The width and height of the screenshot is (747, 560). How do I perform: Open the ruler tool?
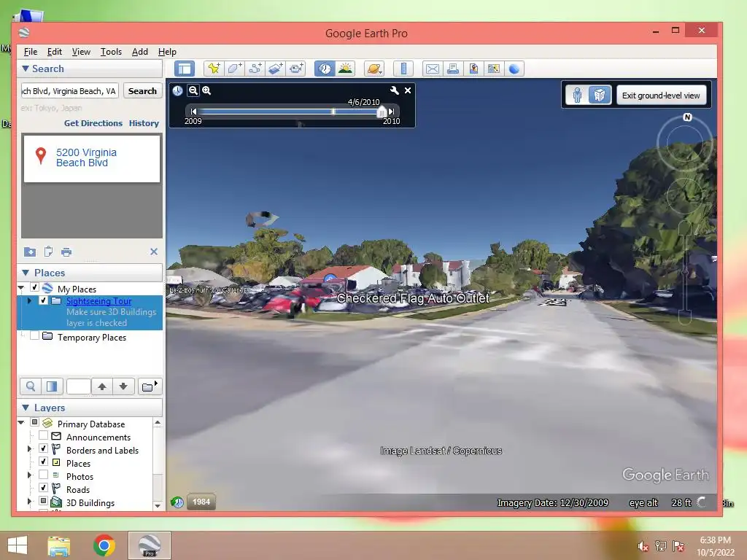coord(403,69)
